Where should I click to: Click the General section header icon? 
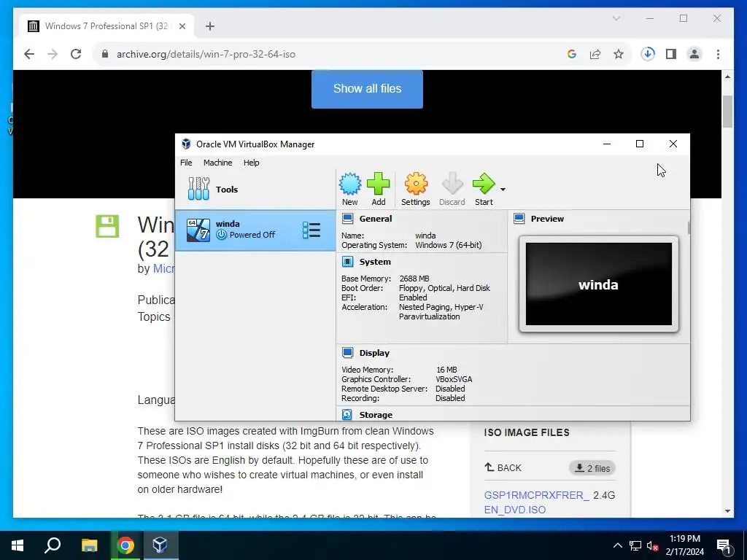pos(347,219)
